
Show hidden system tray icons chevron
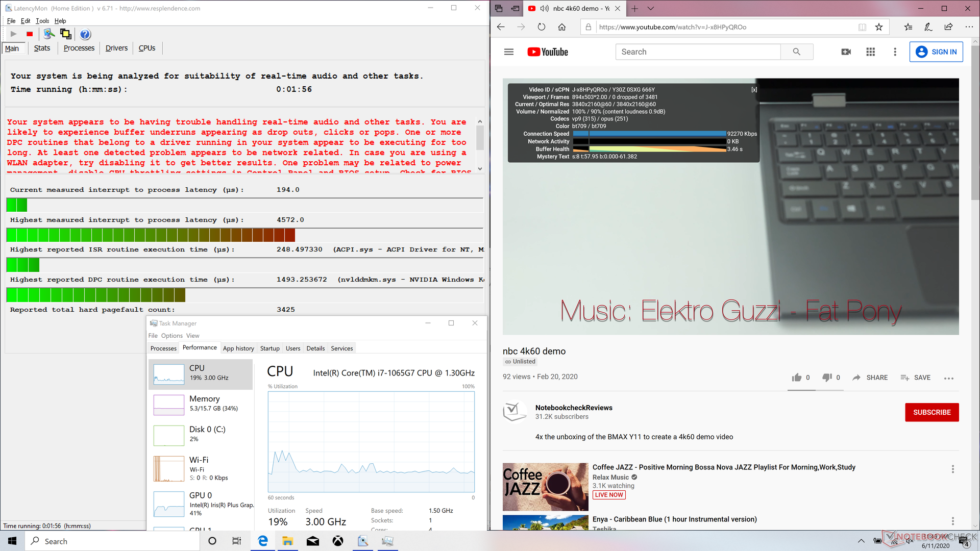pyautogui.click(x=861, y=541)
